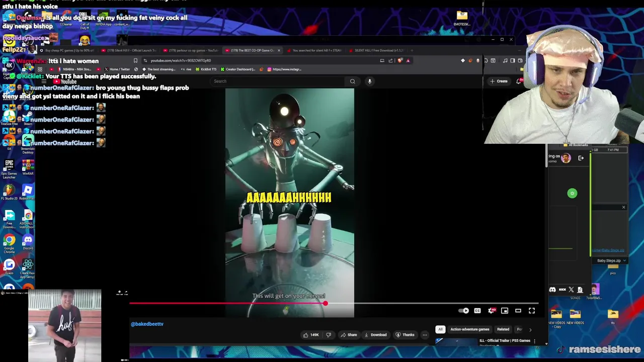Screen dimensions: 644x362
Task: Dislike the video with thumbs down
Action: 329,335
